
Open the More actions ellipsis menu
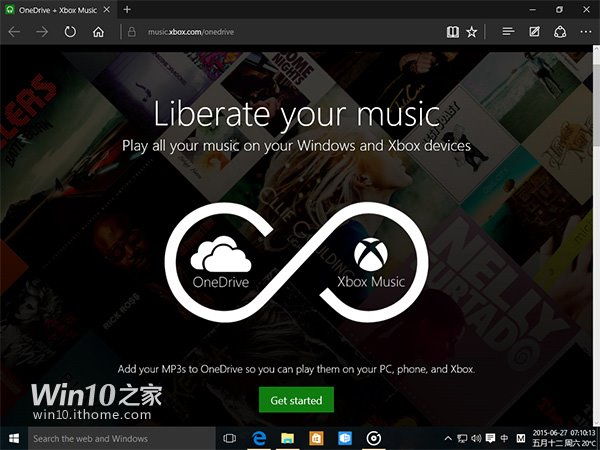(x=586, y=32)
